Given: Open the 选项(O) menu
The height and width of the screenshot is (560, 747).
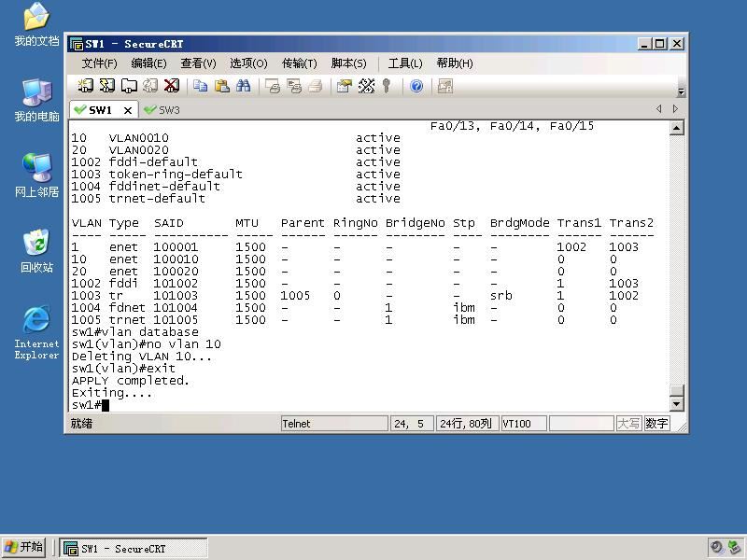Looking at the screenshot, I should [x=248, y=63].
